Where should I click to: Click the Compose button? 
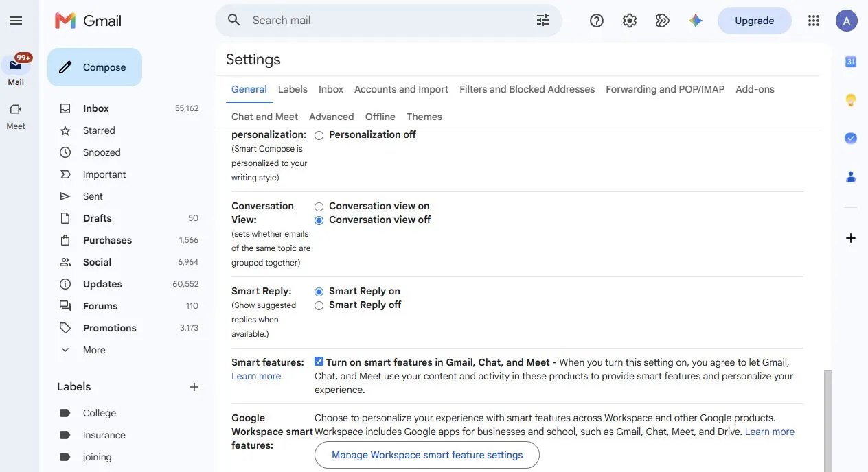click(x=95, y=67)
